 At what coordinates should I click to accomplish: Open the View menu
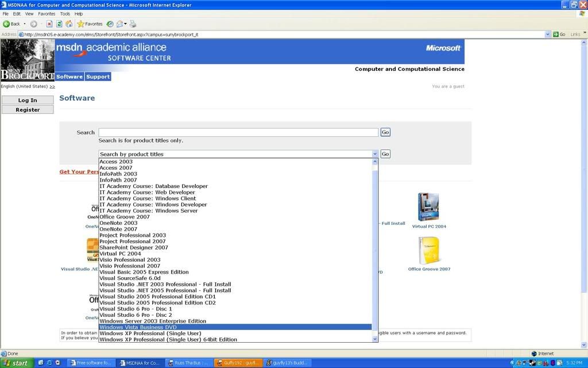coord(29,14)
